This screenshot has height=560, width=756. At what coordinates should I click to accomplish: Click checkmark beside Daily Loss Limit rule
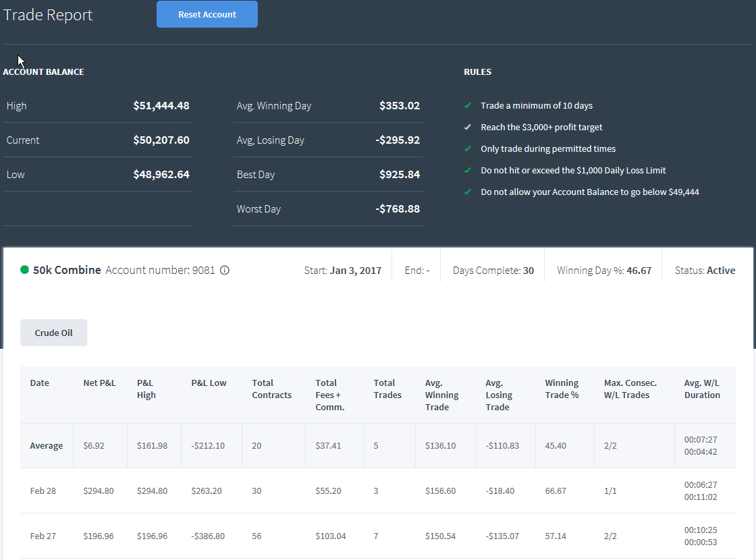tap(468, 170)
